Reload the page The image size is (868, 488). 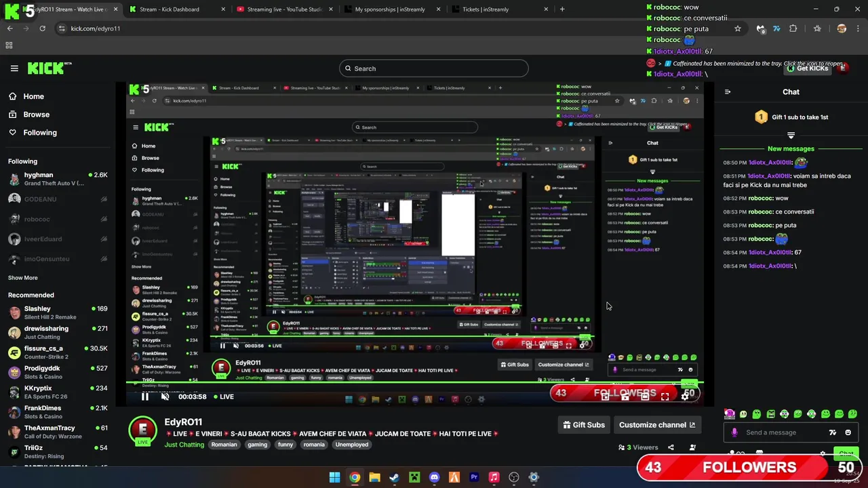coord(42,28)
